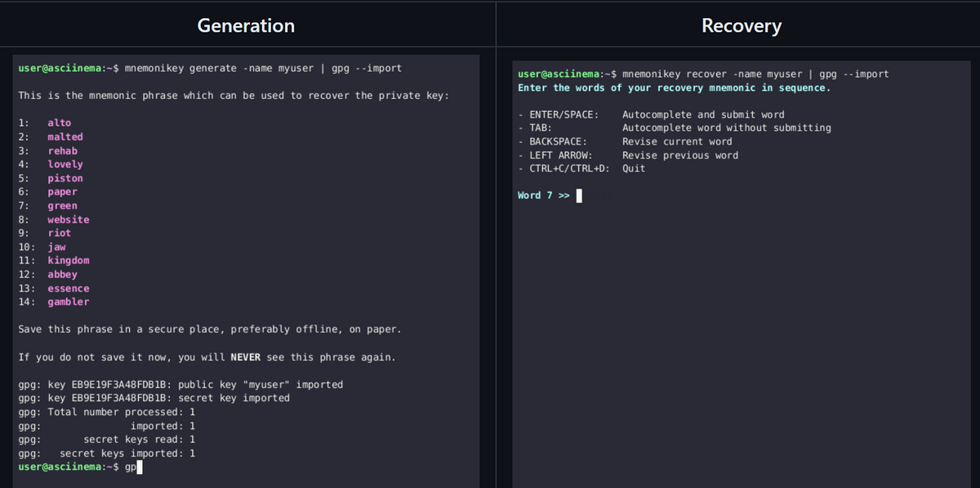
Task: Click the last mnemonic word 'gambler'
Action: coord(68,302)
